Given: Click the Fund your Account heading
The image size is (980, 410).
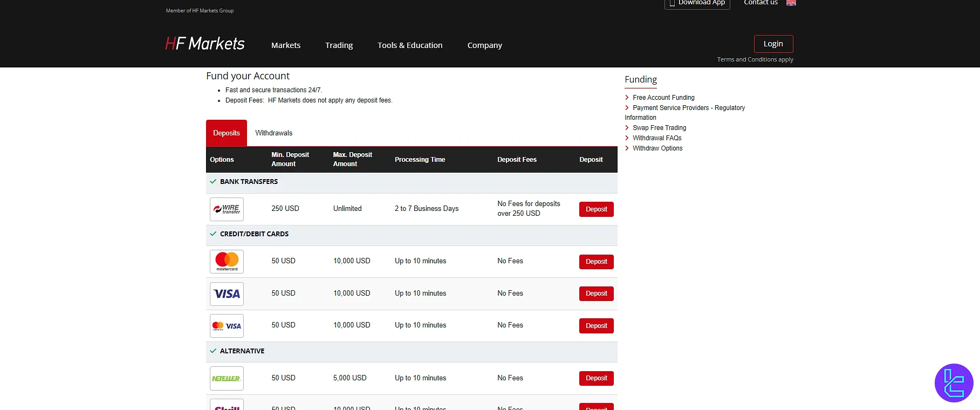Looking at the screenshot, I should pos(248,76).
